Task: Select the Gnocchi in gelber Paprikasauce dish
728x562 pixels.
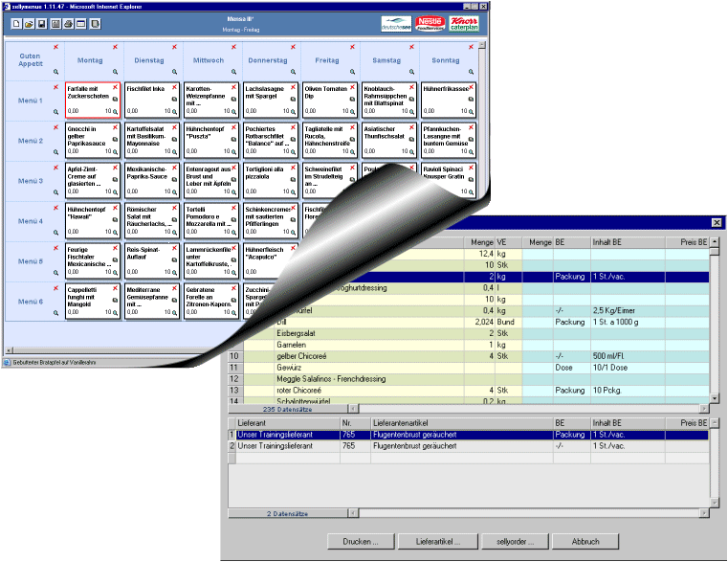Action: coord(93,141)
